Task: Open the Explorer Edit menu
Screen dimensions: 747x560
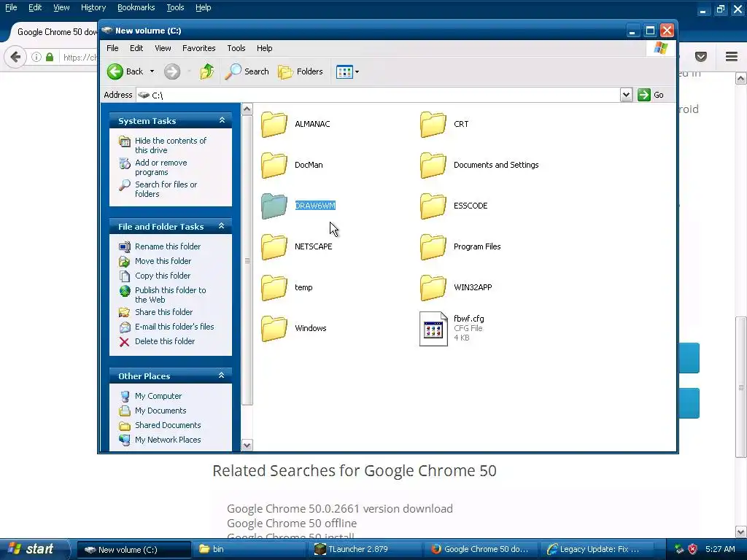Action: (136, 48)
